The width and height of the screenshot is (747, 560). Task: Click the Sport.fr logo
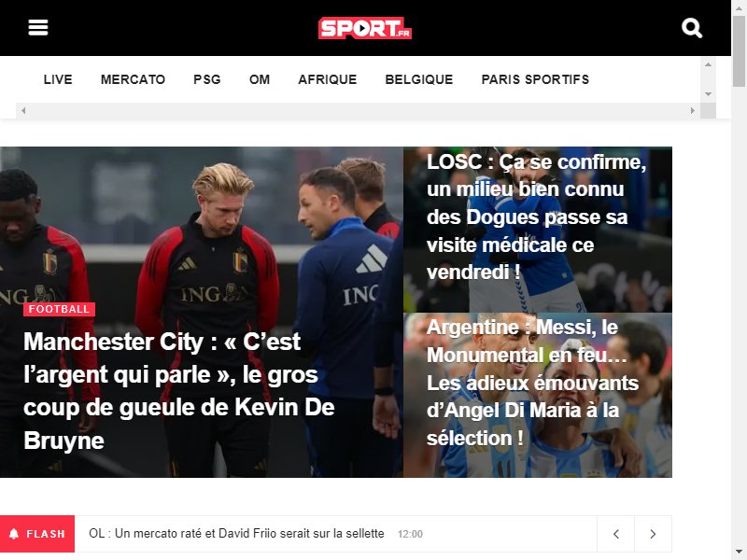pos(365,28)
